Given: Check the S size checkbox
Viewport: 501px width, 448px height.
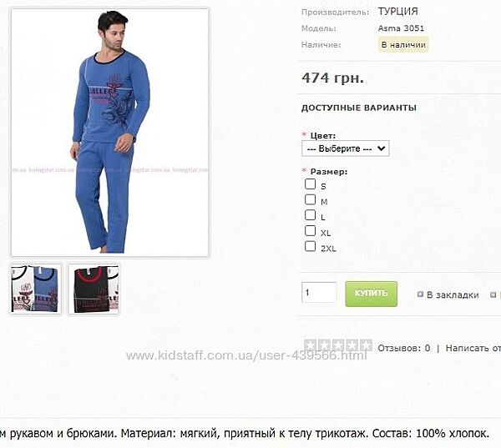Looking at the screenshot, I should coord(310,184).
